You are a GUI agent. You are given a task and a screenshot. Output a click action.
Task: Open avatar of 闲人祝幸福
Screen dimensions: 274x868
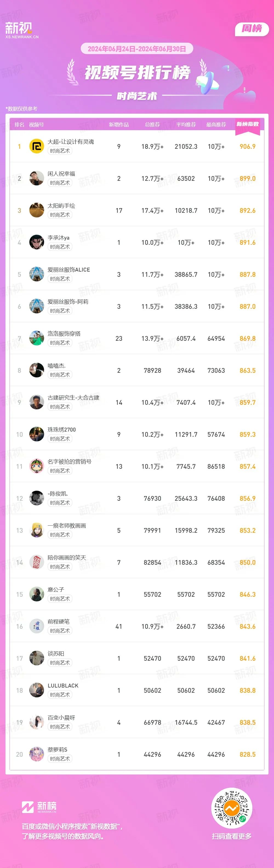[36, 178]
